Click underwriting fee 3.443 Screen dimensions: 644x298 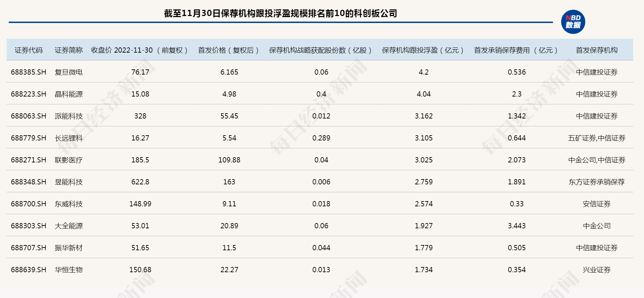pyautogui.click(x=517, y=226)
